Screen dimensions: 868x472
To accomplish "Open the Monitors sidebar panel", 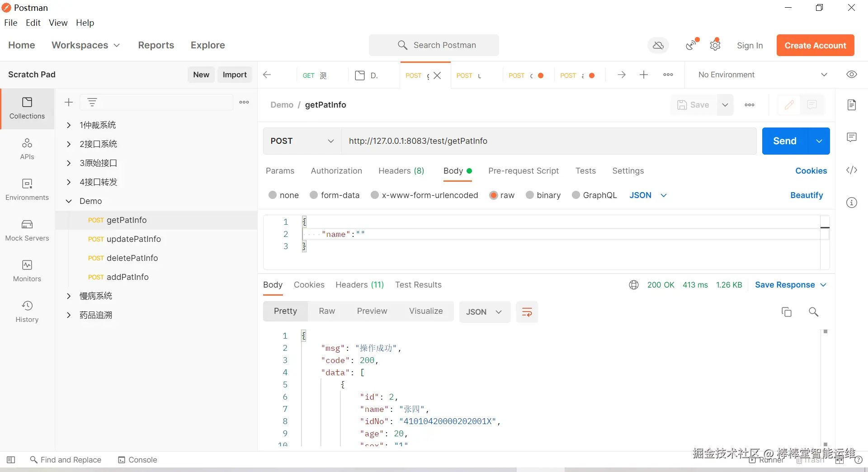I will [x=27, y=271].
